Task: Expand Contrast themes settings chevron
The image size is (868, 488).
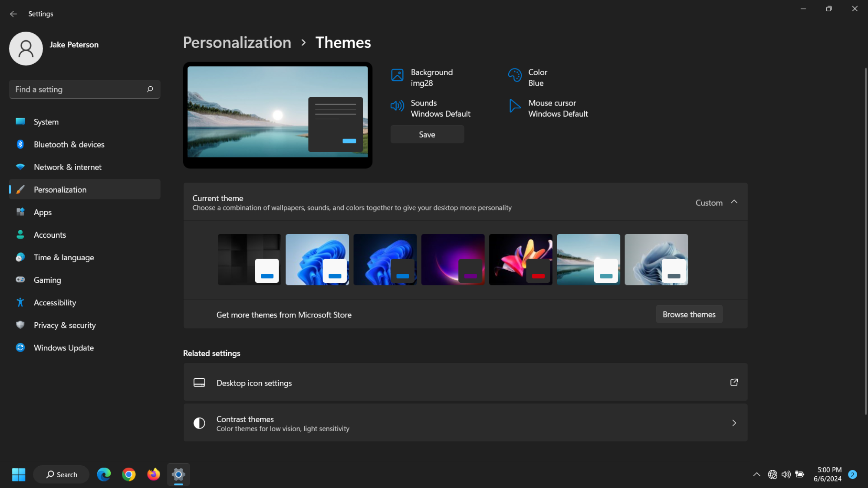Action: point(734,422)
